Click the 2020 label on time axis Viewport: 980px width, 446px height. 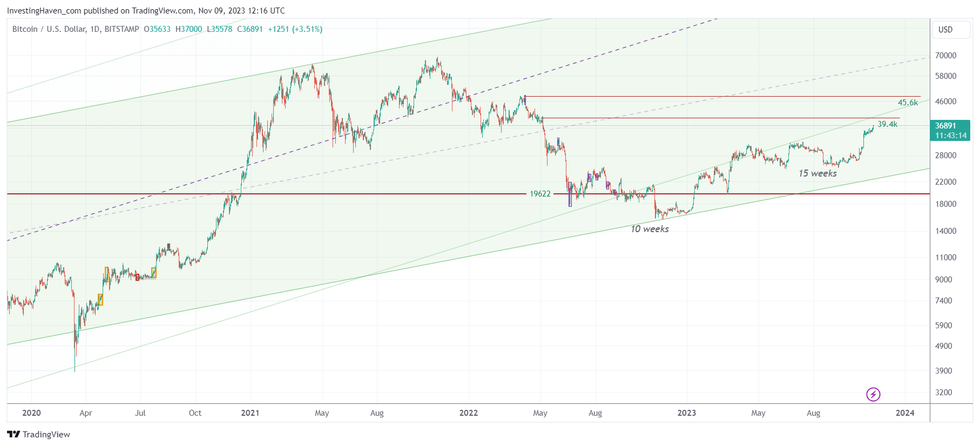coord(31,413)
